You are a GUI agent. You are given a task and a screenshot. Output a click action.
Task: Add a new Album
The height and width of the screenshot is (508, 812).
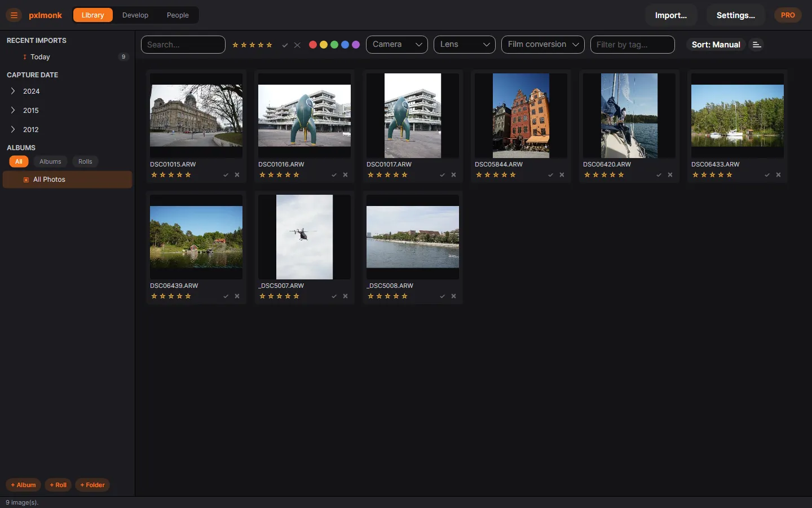coord(24,485)
